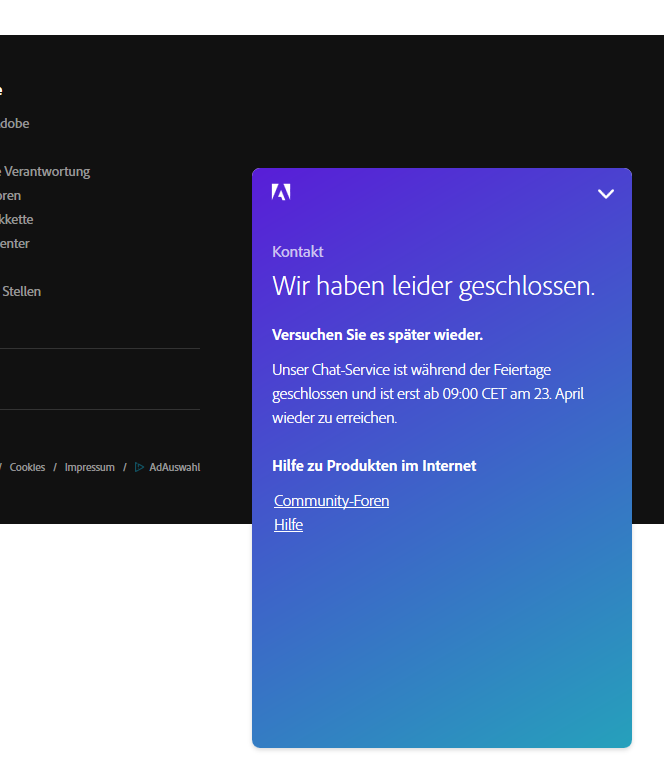Click the Adobe logo in chat panel

(281, 192)
